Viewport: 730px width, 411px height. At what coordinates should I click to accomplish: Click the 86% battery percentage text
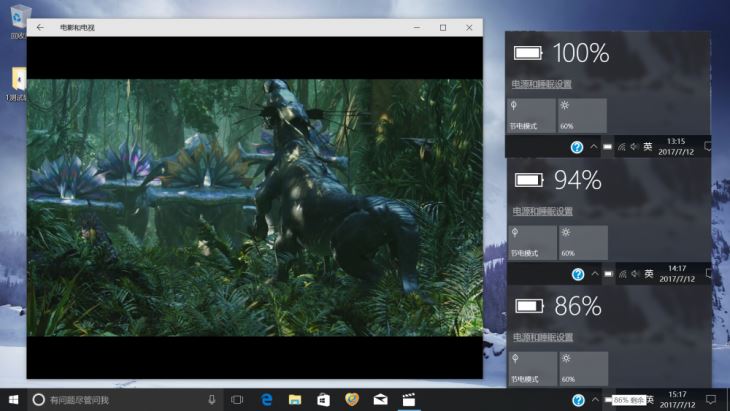[x=578, y=306]
